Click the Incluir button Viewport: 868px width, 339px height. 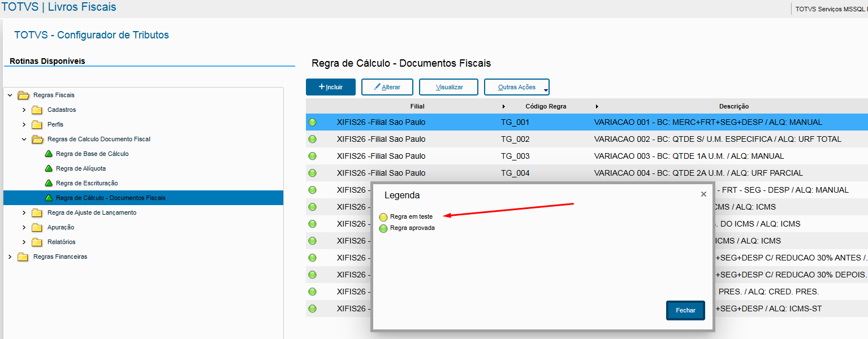(x=331, y=87)
